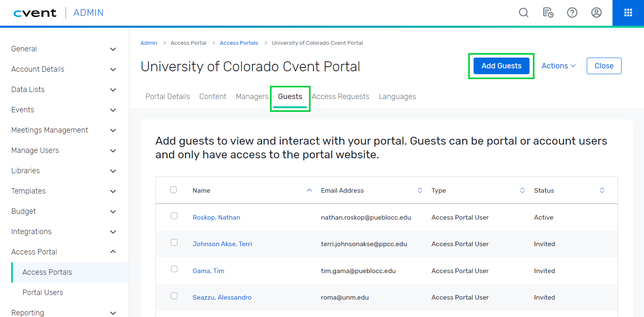Click email terri.johnsonakse@ppcc.edu
644x317 pixels.
pyautogui.click(x=364, y=244)
